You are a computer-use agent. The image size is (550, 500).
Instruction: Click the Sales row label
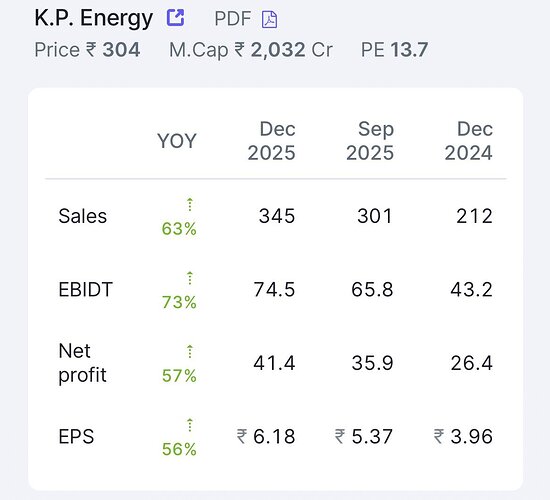[x=83, y=216]
